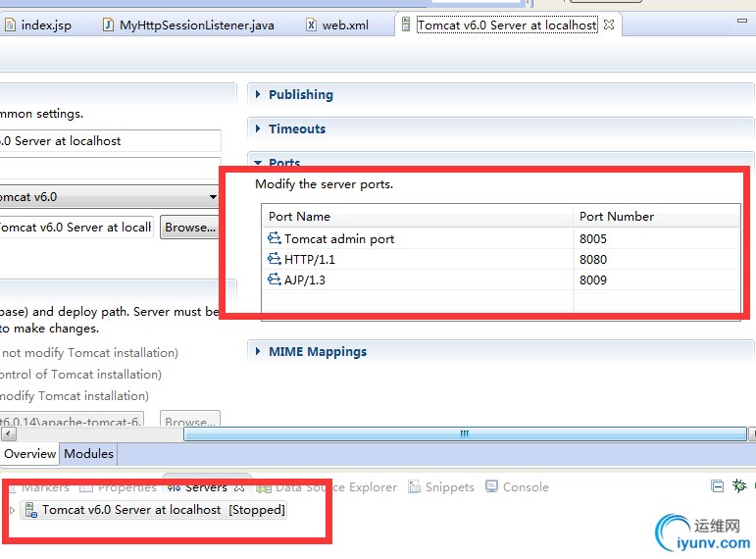Open the Servers view tab
Screen dimensions: 756x559
tap(206, 487)
